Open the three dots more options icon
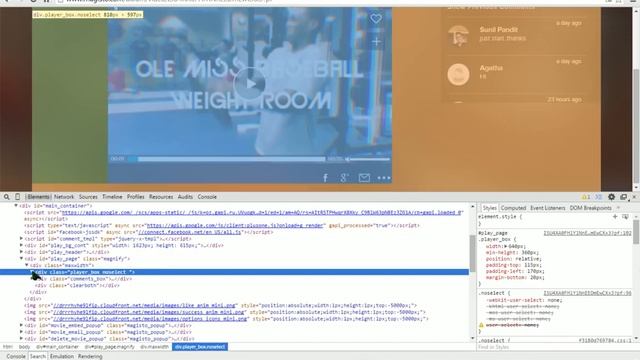The image size is (640, 360). 384,178
